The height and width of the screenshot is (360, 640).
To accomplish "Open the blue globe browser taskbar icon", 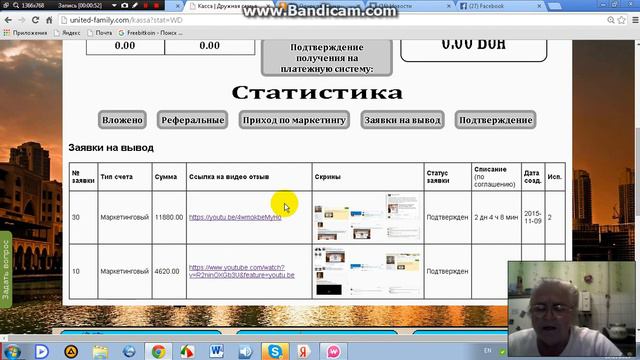I will coord(129,351).
